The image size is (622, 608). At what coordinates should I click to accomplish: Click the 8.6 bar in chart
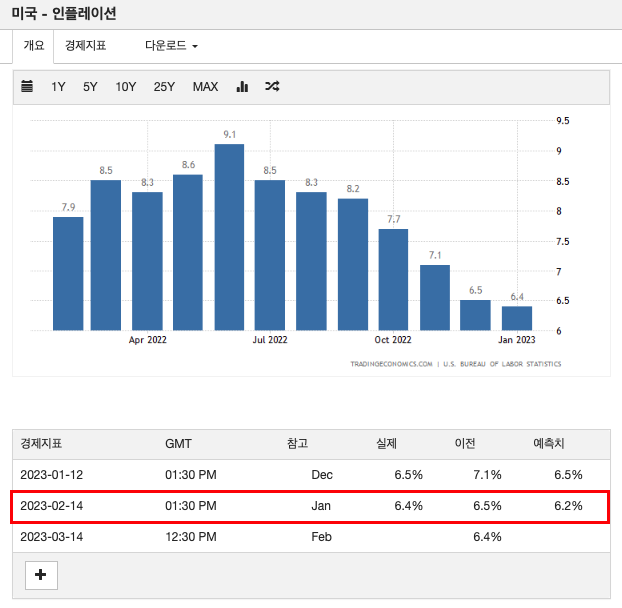(x=188, y=252)
